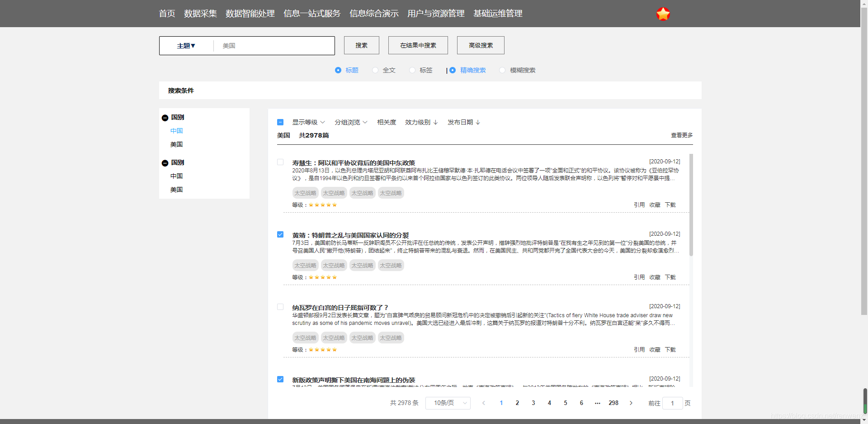Open 数据智能处理 navigation item
868x424 pixels.
click(250, 14)
